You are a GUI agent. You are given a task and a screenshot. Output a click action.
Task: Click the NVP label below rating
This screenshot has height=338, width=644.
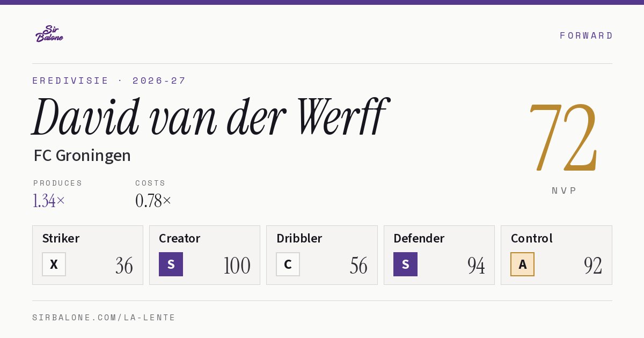[x=564, y=190]
